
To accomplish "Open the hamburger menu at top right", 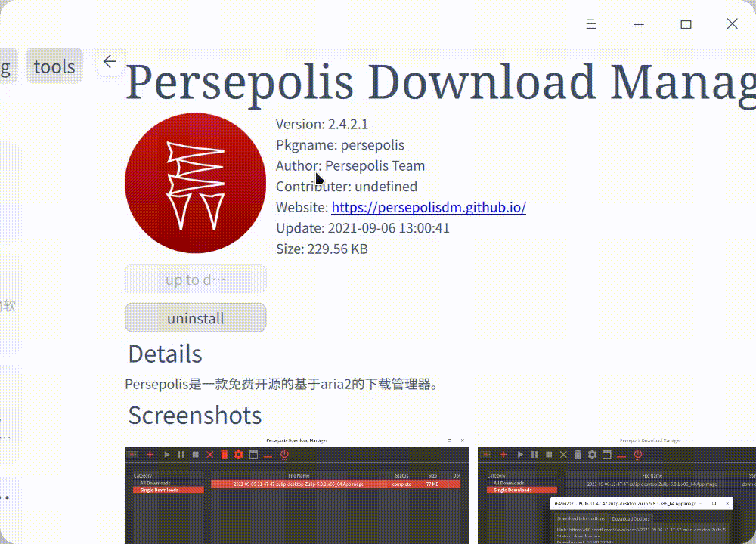I will pyautogui.click(x=590, y=23).
